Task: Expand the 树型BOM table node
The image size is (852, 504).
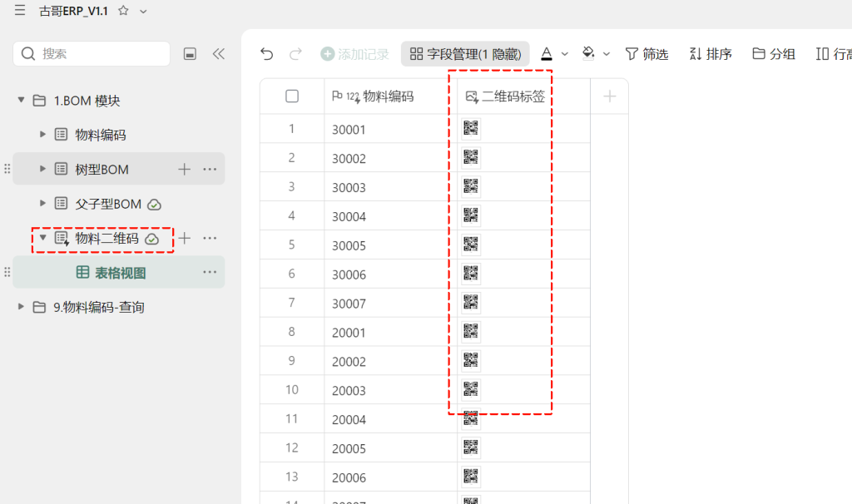Action: [x=42, y=169]
